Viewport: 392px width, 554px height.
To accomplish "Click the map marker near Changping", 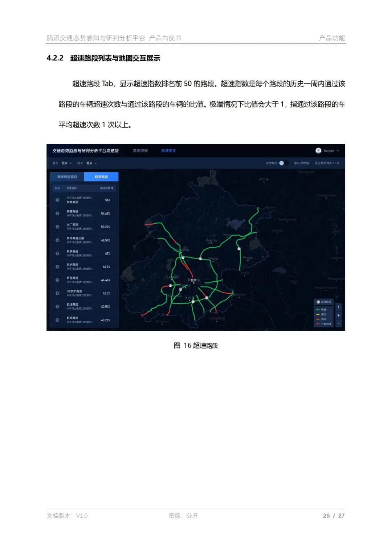I will coord(183,257).
